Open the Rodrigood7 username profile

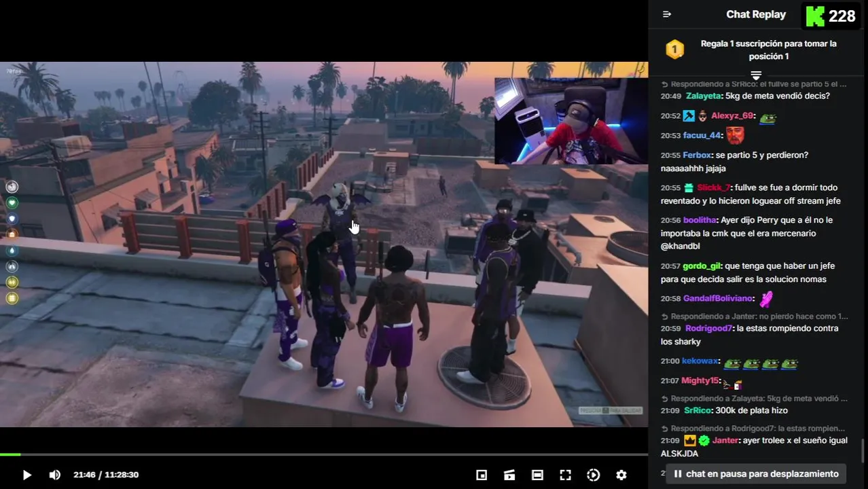(709, 329)
